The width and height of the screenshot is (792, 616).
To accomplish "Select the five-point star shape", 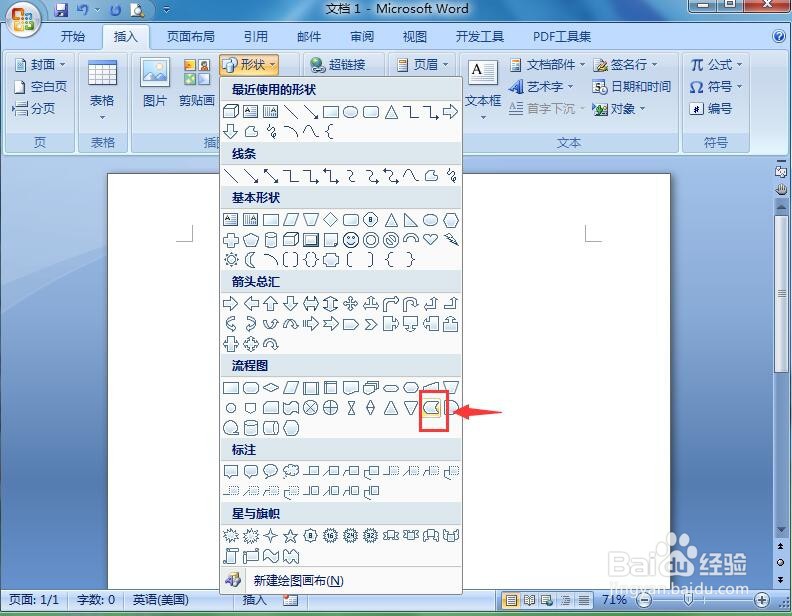I will coord(290,535).
